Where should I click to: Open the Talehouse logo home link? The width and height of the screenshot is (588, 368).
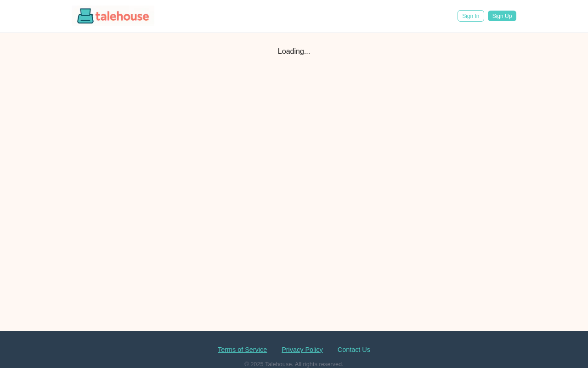(x=113, y=16)
